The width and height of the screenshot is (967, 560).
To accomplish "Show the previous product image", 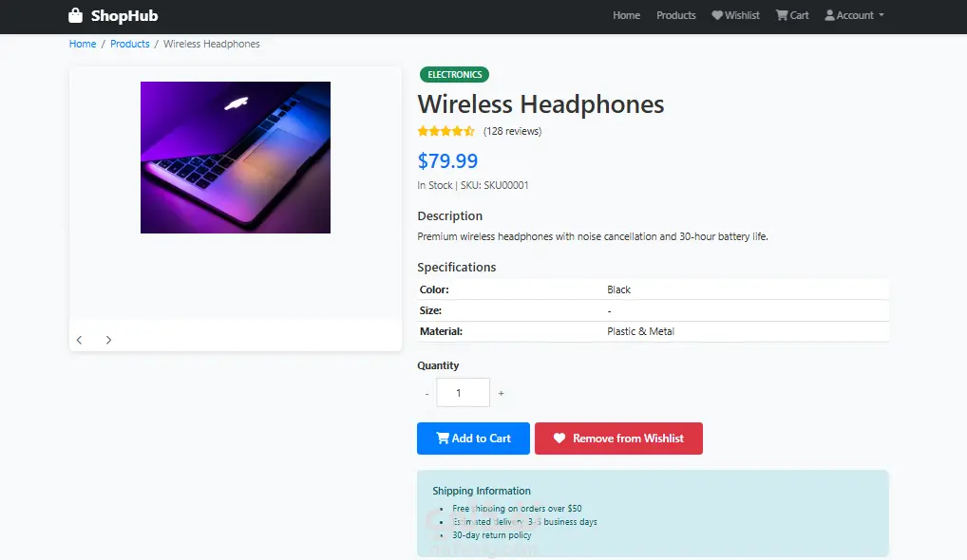I will [80, 340].
